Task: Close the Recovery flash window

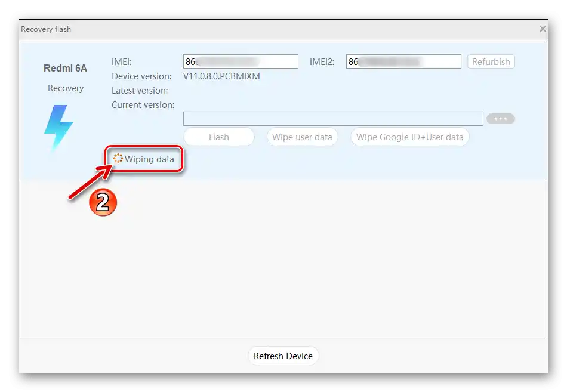Action: point(543,29)
